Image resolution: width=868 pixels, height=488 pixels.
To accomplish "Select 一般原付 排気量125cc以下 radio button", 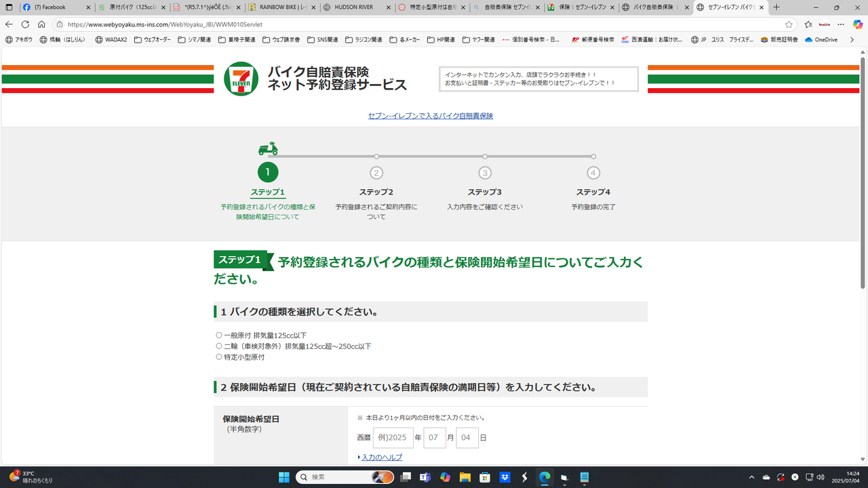I will pos(219,335).
